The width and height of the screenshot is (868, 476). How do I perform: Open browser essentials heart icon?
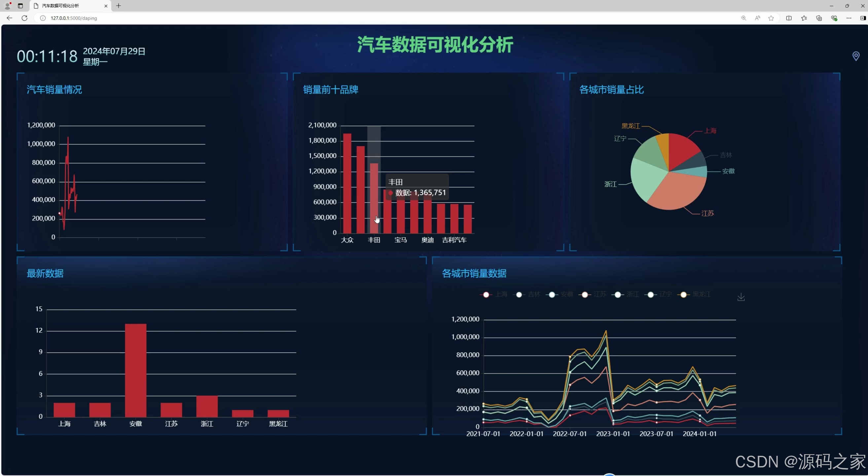(834, 18)
